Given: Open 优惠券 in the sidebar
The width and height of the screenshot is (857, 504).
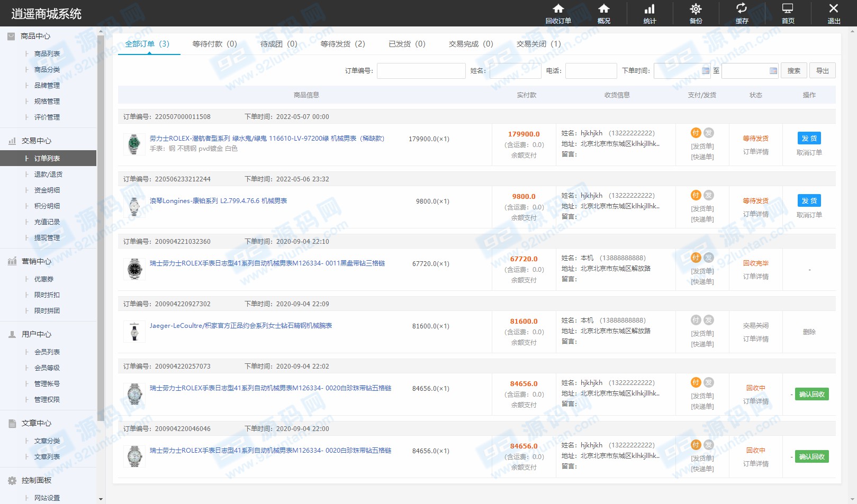Looking at the screenshot, I should (x=44, y=279).
